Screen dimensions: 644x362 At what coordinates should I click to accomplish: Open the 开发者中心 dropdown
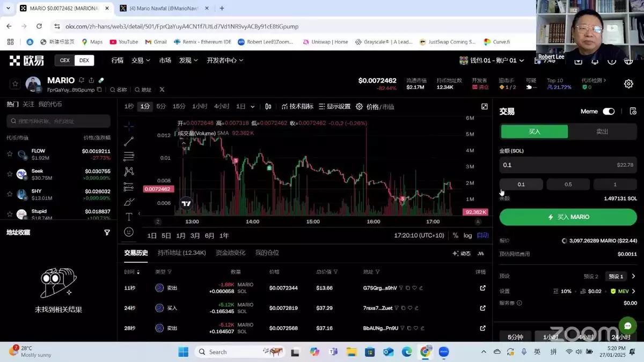(225, 61)
